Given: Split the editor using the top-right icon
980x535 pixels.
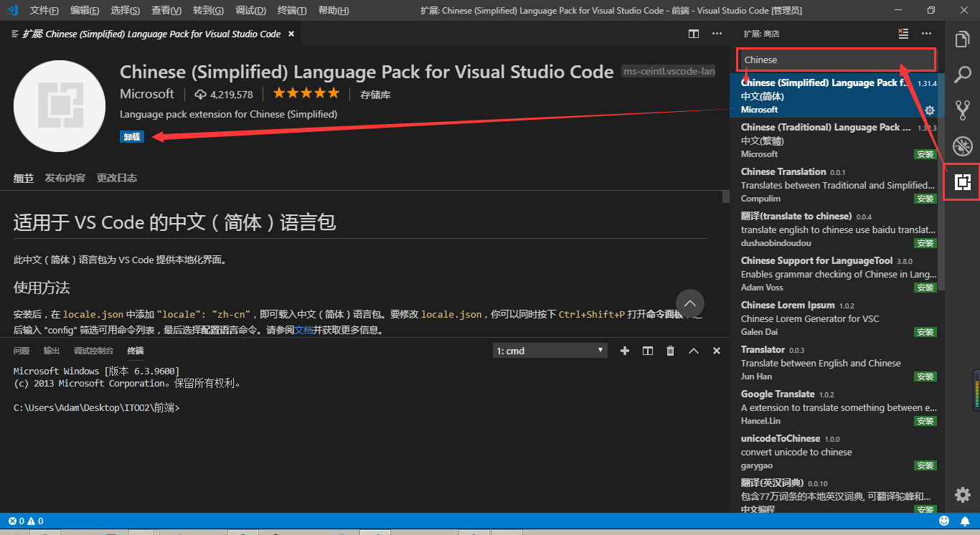Looking at the screenshot, I should (x=693, y=34).
